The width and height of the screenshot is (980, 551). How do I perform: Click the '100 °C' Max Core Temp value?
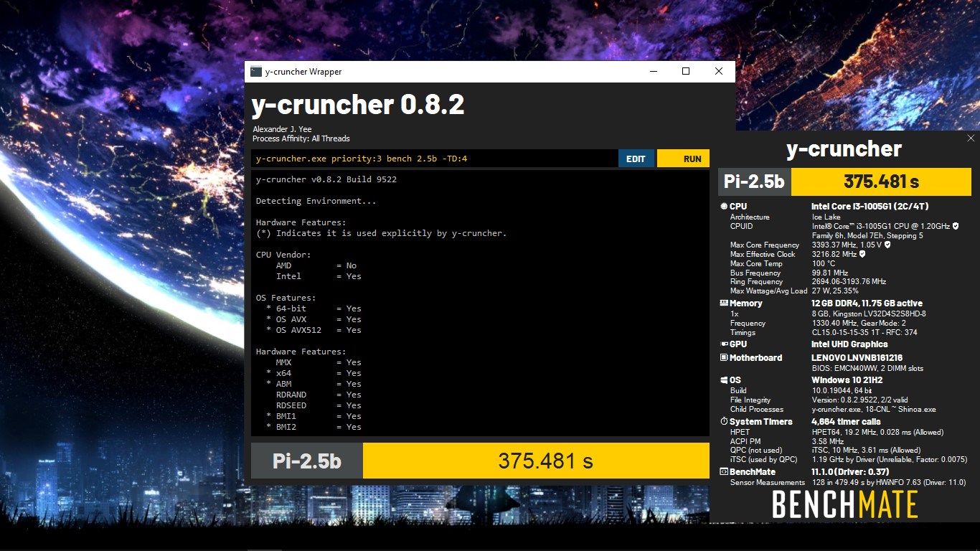click(824, 263)
